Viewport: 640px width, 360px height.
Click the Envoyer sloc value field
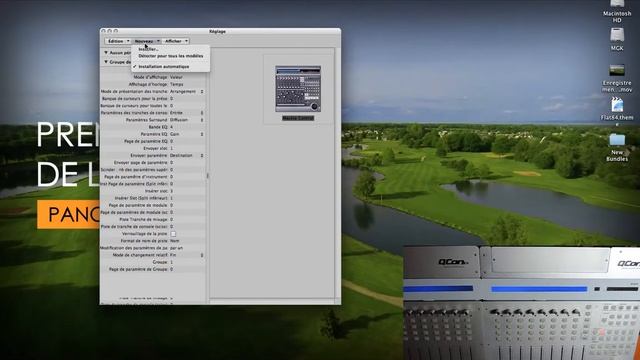coord(171,148)
